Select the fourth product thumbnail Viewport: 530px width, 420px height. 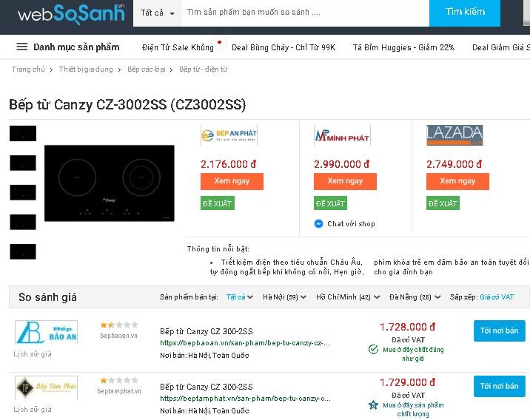point(23,222)
